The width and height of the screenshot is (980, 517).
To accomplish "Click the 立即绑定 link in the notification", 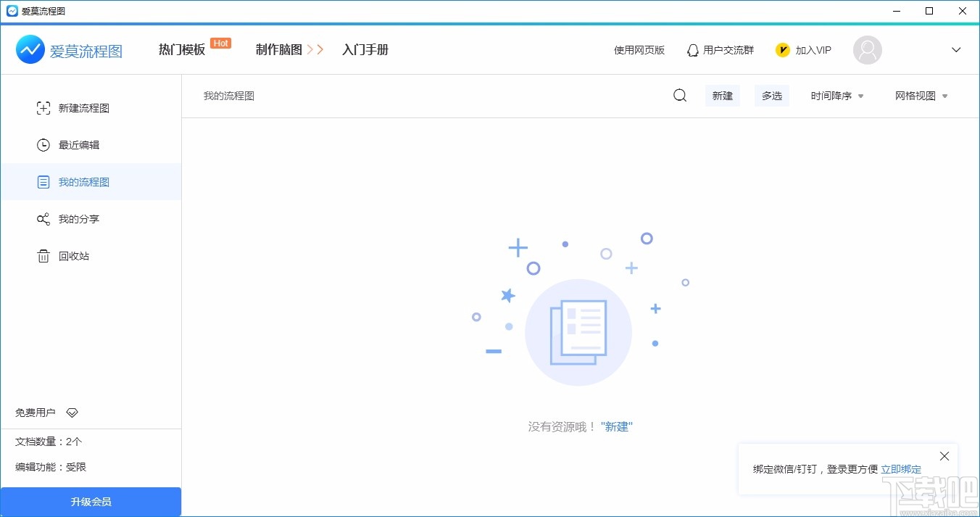I will coord(901,468).
